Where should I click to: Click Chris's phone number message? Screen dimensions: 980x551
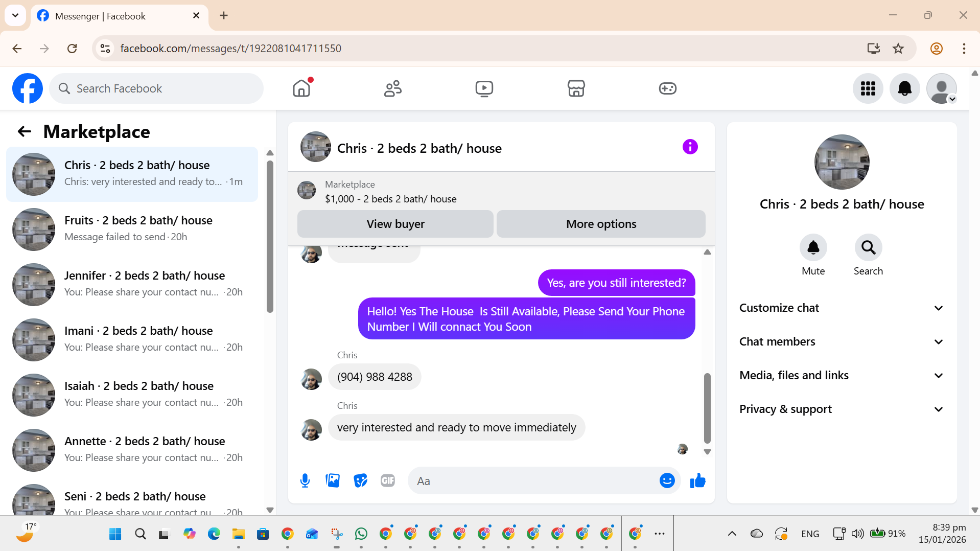pos(375,377)
